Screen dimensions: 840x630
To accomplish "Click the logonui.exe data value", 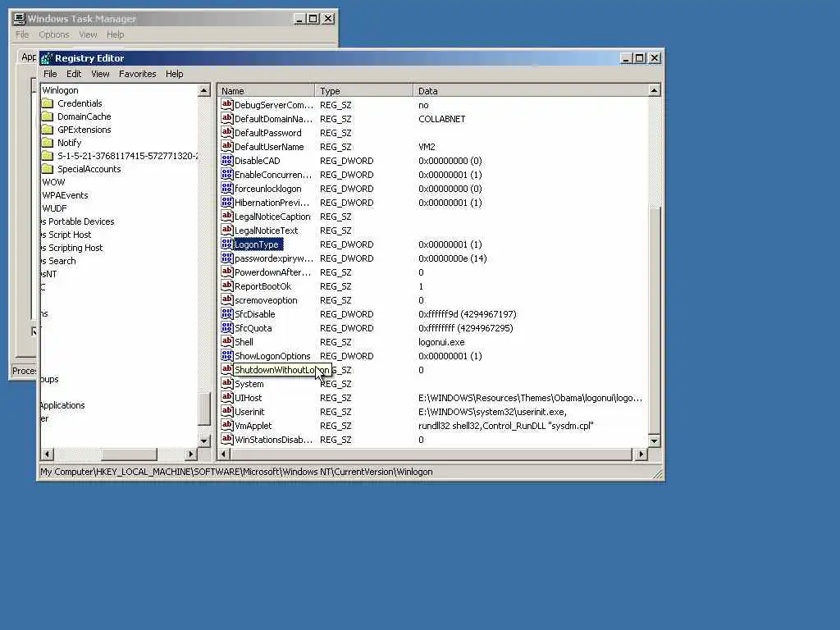I will click(x=441, y=342).
